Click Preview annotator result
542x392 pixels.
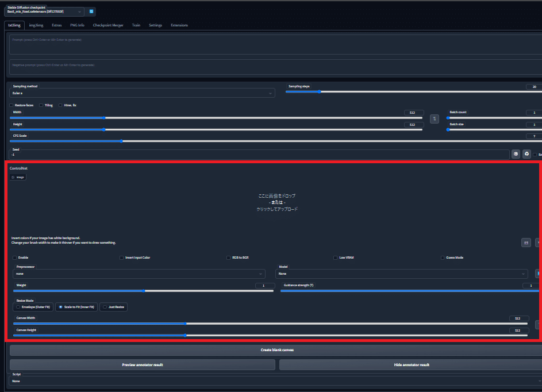coord(143,364)
